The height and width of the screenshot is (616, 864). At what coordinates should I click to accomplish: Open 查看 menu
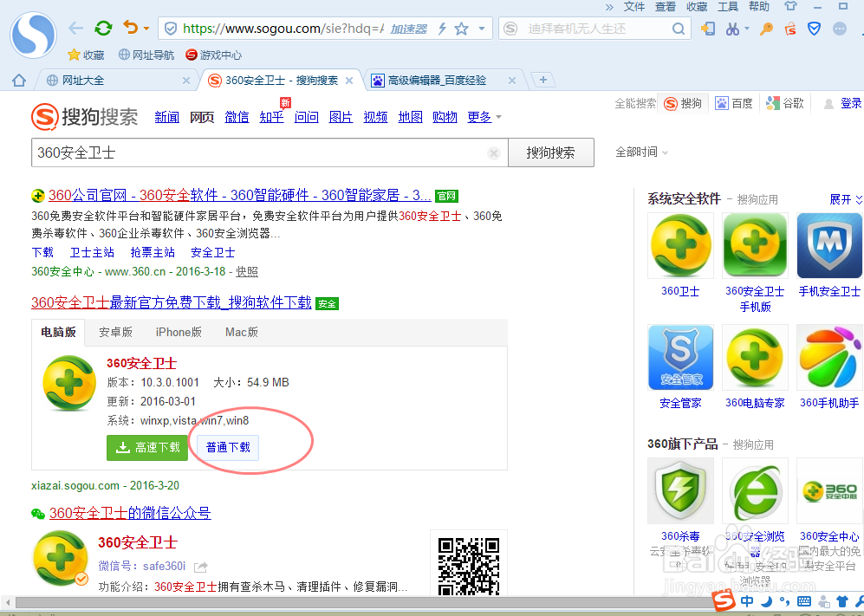[x=665, y=7]
